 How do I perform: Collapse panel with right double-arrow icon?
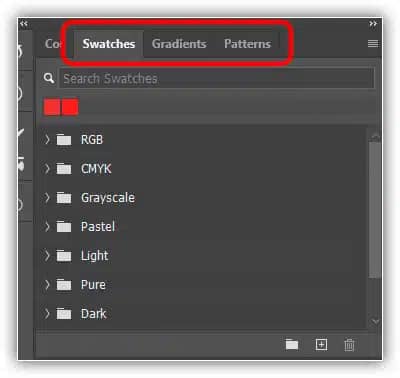coord(373,24)
